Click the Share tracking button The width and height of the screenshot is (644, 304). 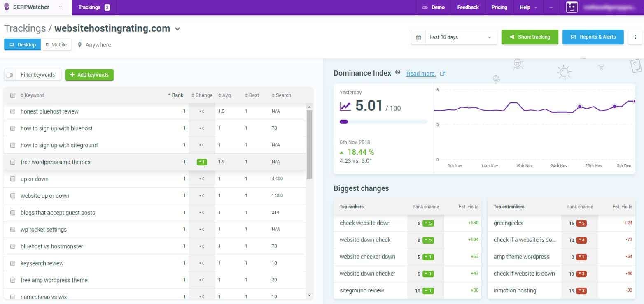530,37
